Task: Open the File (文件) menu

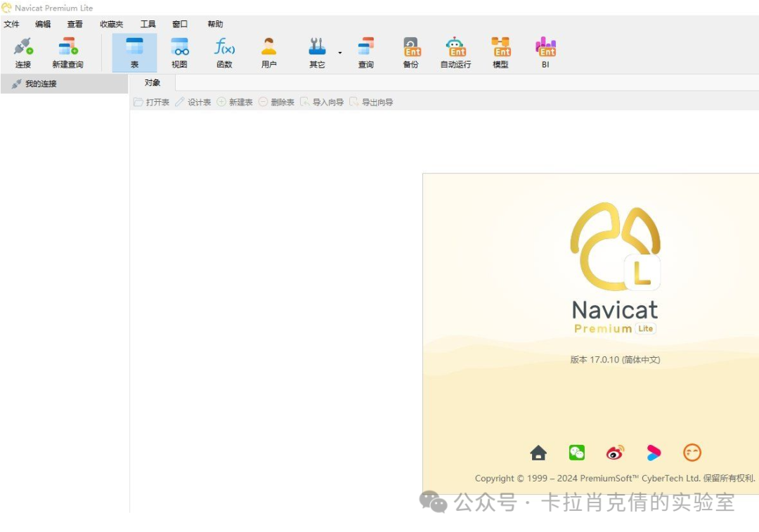Action: coord(11,24)
